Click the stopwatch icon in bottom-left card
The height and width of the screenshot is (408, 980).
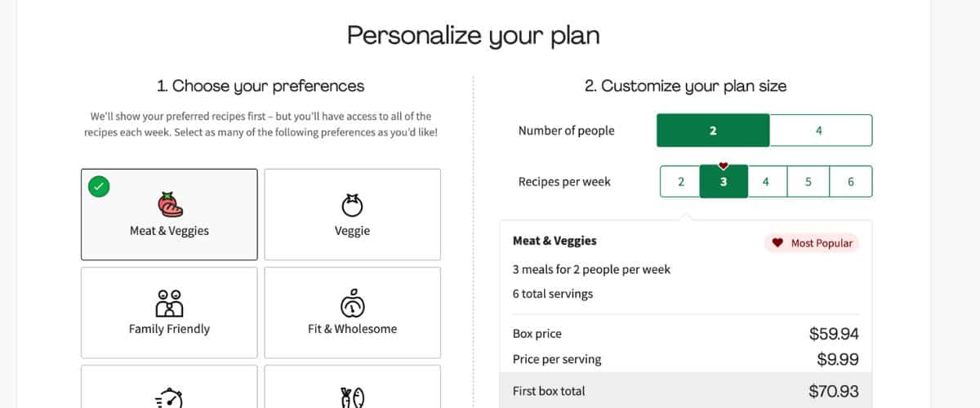pyautogui.click(x=169, y=397)
